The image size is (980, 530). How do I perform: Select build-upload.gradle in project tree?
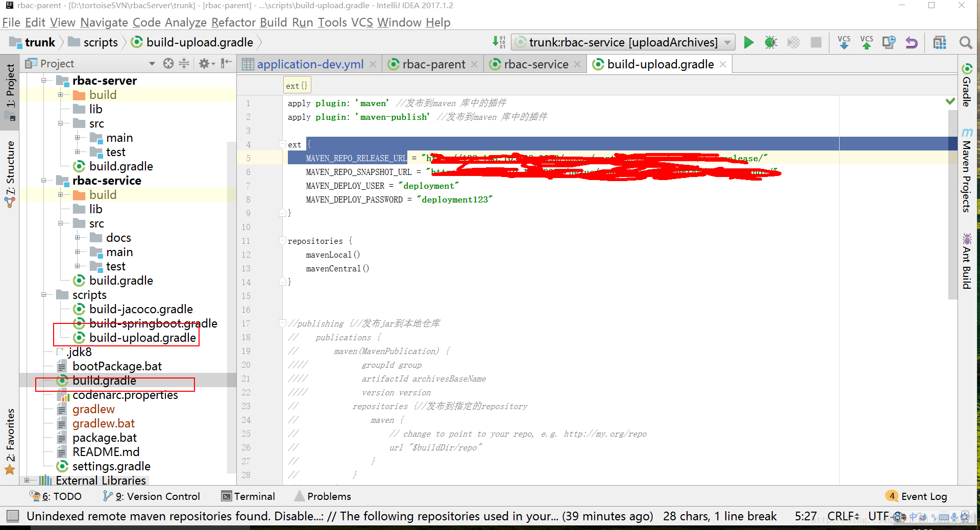142,338
